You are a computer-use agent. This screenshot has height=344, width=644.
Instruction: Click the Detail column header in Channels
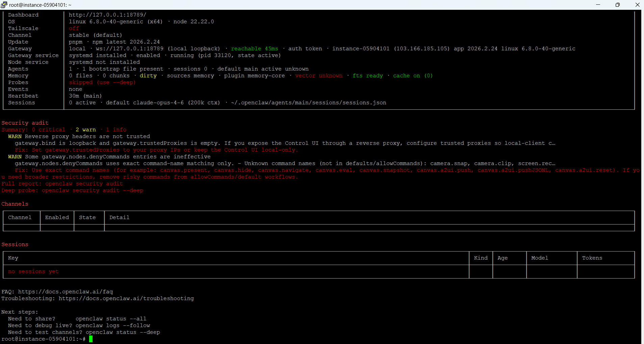click(119, 217)
